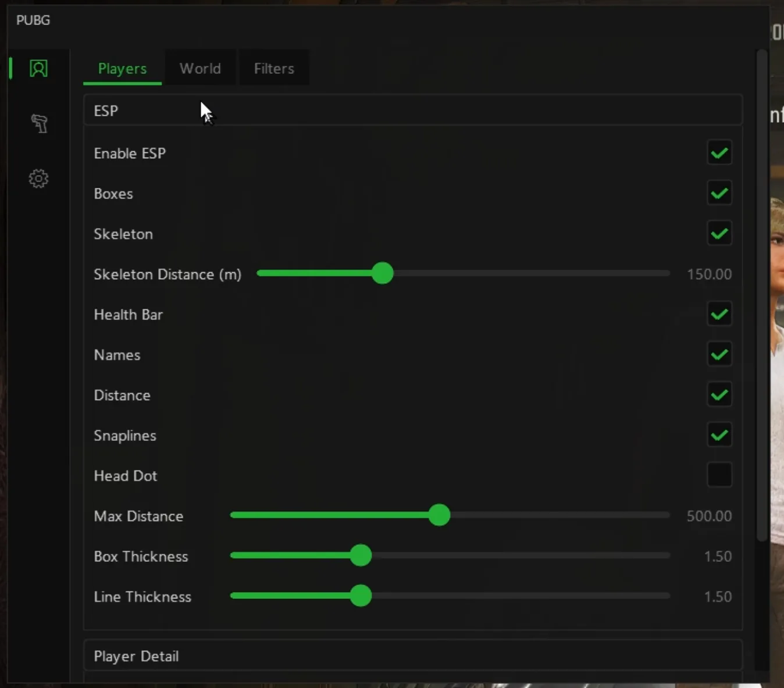Click the Skeleton Distance (m) label
This screenshot has width=784, height=688.
168,275
